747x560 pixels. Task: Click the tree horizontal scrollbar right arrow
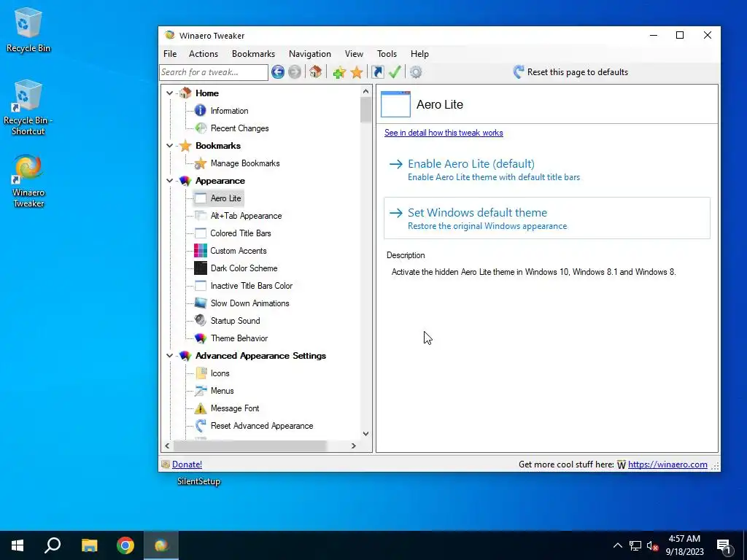coord(354,446)
